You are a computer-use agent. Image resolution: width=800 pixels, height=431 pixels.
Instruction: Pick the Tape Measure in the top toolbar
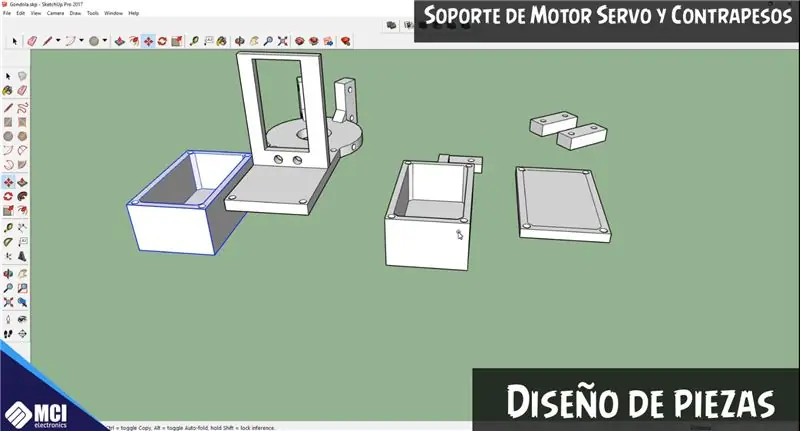pos(194,41)
